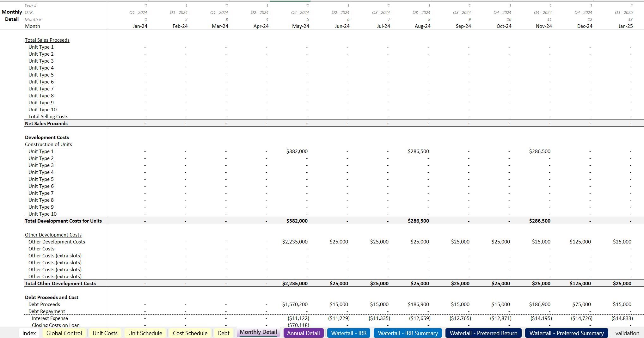The width and height of the screenshot is (644, 338).
Task: Click the Debt Repayment row label
Action: (x=47, y=311)
